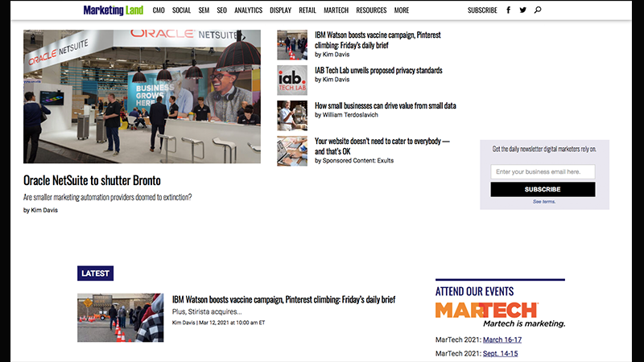Click SUBSCRIBE in the top navigation

coord(482,10)
